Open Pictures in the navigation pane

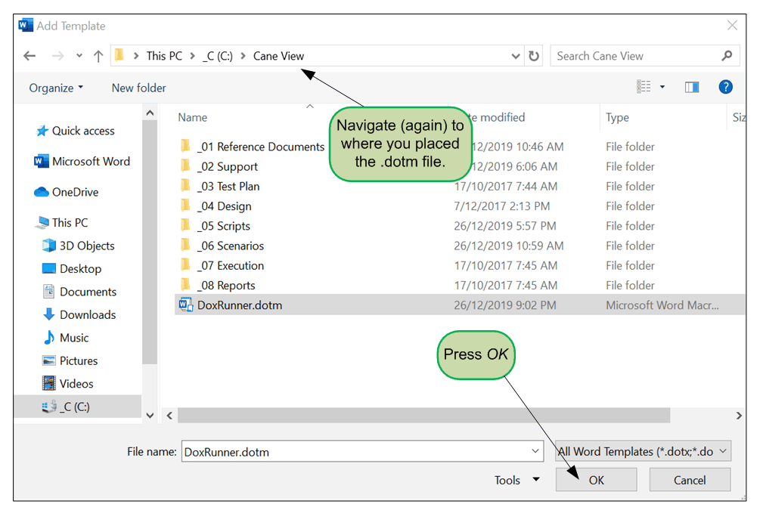pos(70,360)
